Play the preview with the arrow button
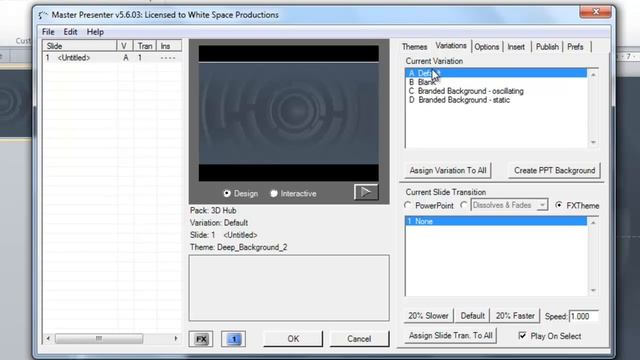Screen dimensions: 640x360 tap(366, 192)
